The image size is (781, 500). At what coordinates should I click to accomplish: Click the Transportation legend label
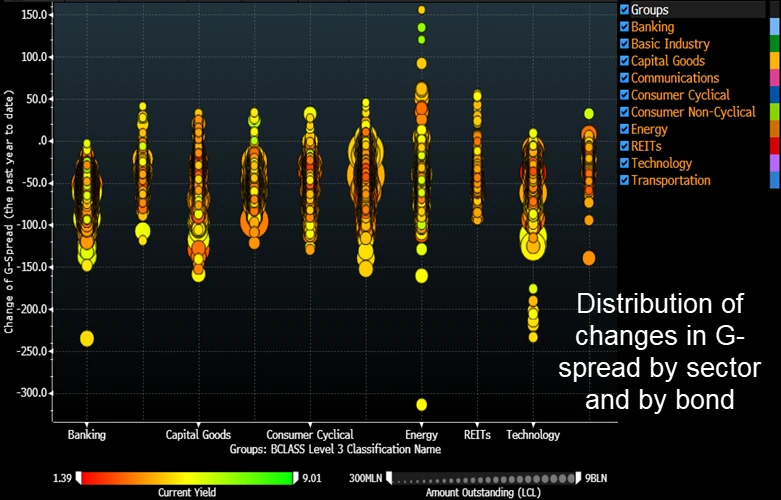[x=671, y=180]
